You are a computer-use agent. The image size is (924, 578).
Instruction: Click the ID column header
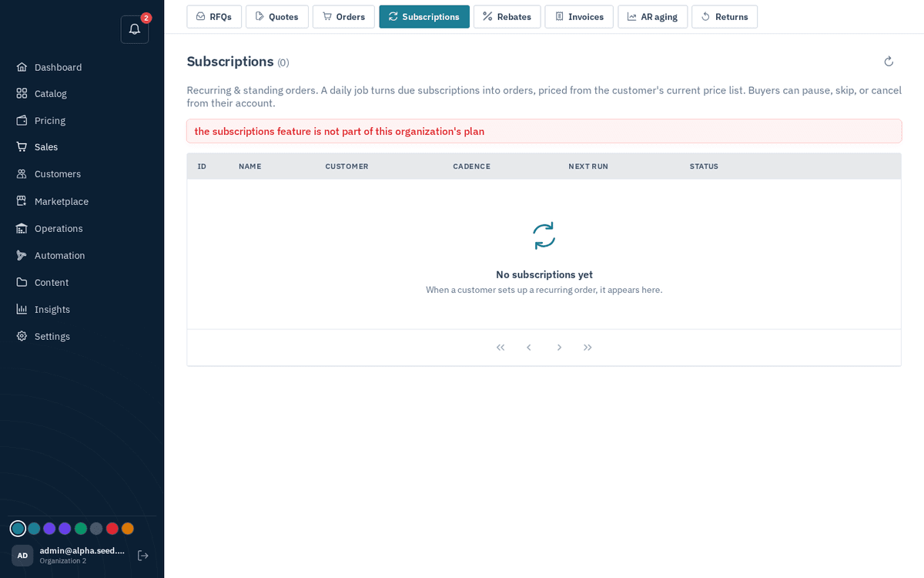[202, 166]
